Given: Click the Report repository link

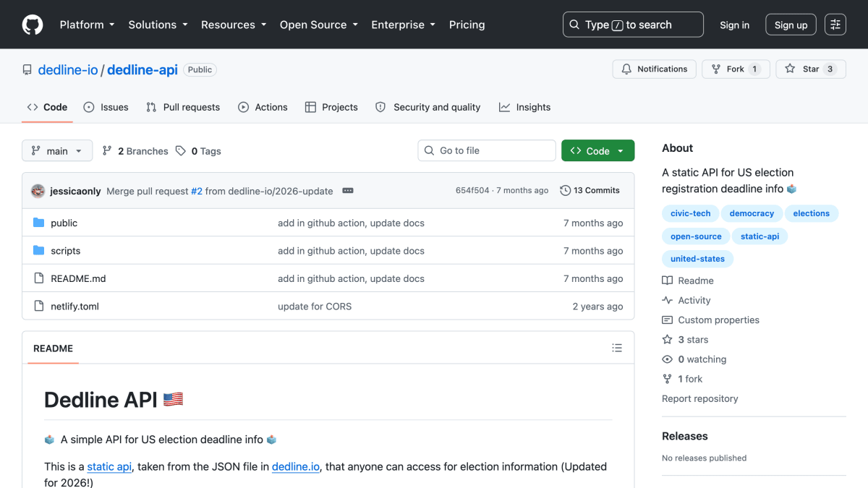Looking at the screenshot, I should point(699,398).
